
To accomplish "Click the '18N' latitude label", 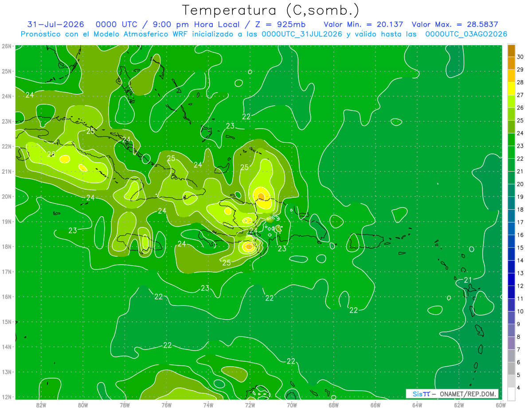I will tap(6, 247).
